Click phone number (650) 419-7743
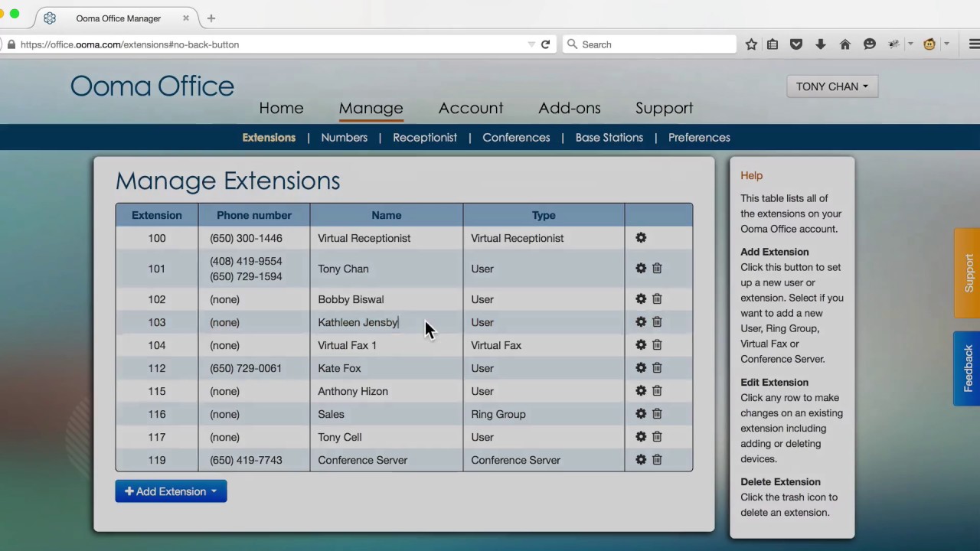The image size is (980, 551). tap(246, 460)
